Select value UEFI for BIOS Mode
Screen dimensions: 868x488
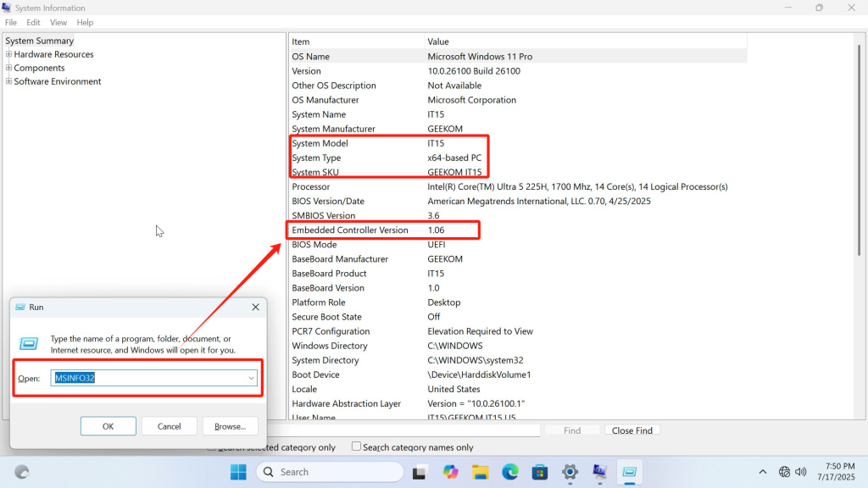437,245
